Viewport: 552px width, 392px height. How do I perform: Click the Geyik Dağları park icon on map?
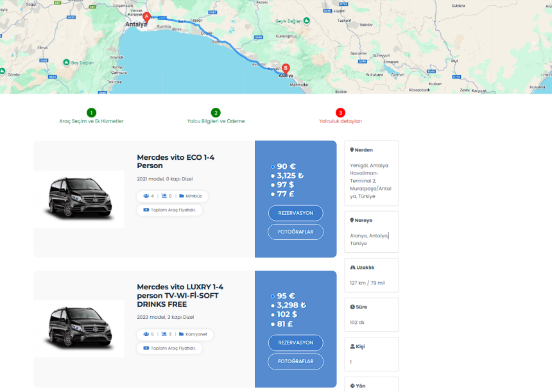(307, 21)
